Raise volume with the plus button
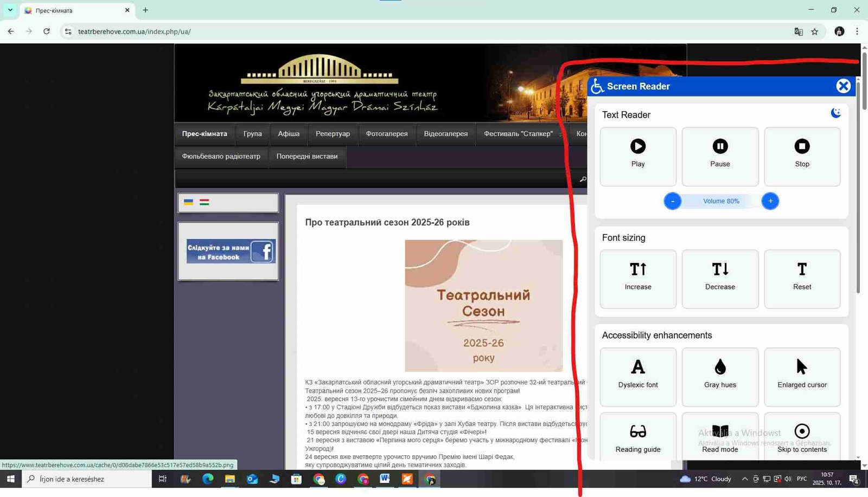Viewport: 868px width, 497px height. coord(770,201)
